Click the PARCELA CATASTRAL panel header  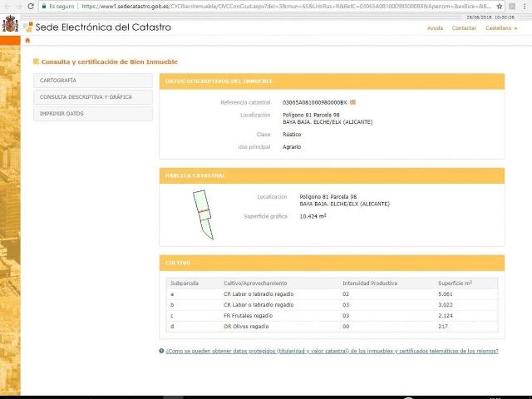332,175
